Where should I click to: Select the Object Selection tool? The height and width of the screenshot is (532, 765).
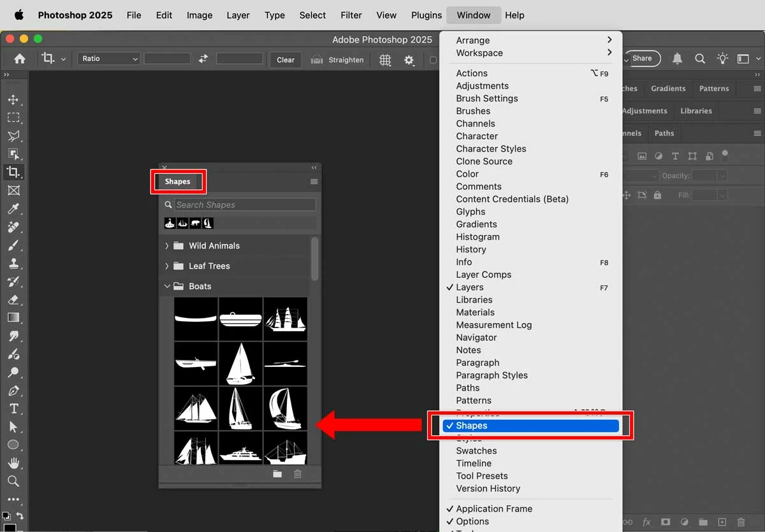click(x=13, y=154)
